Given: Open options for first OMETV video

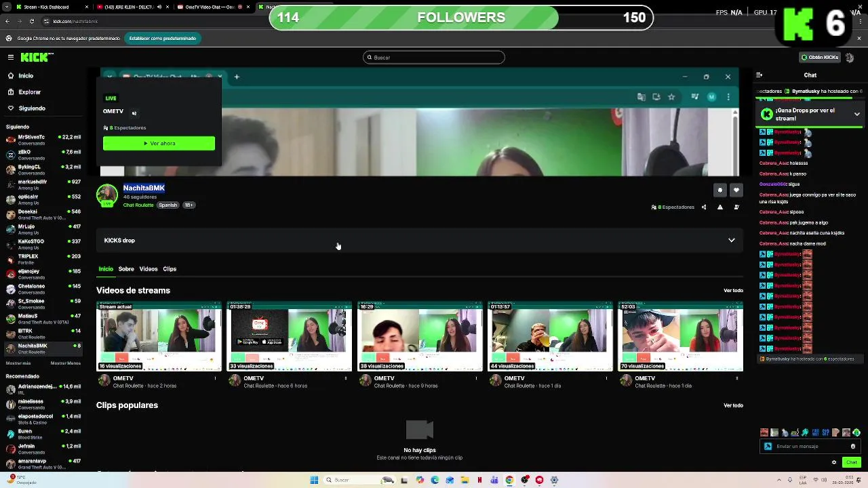Looking at the screenshot, I should point(215,378).
